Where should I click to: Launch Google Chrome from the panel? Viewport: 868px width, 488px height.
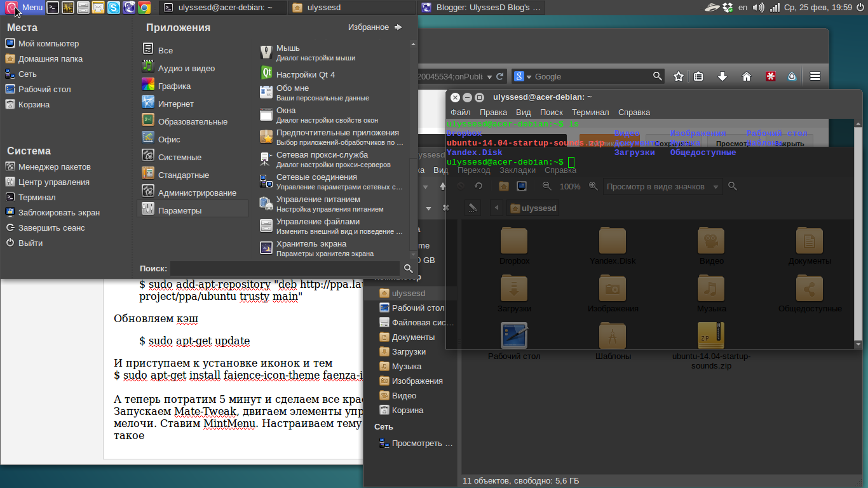(x=144, y=8)
